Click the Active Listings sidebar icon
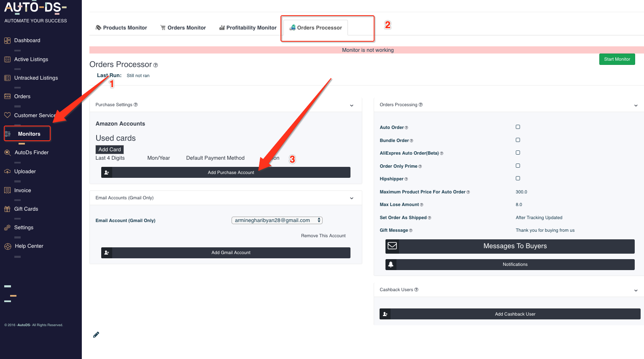Image resolution: width=644 pixels, height=359 pixels. 7,59
